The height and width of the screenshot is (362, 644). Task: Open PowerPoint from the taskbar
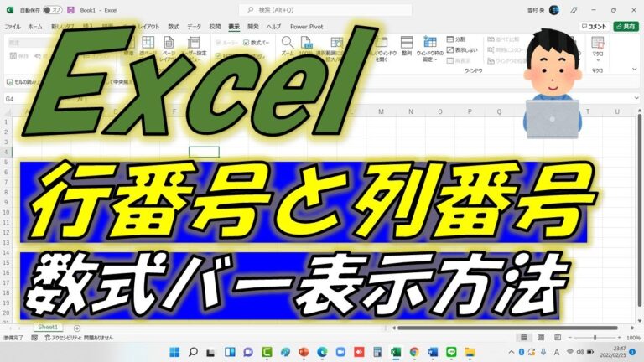(304, 352)
